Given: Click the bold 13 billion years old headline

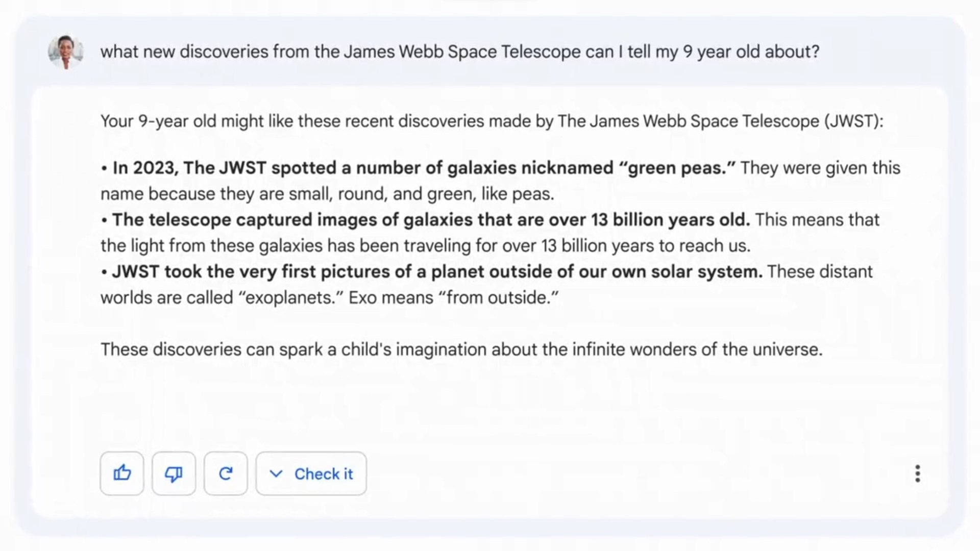Looking at the screenshot, I should [x=431, y=220].
